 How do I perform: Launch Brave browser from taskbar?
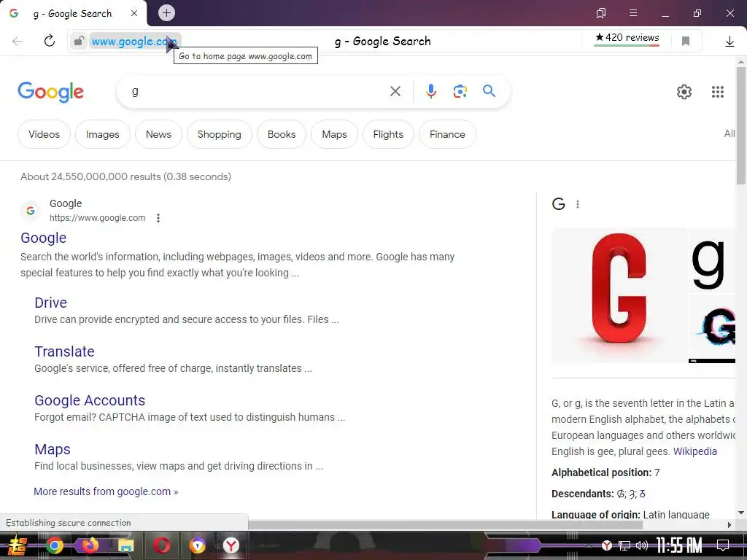[x=197, y=545]
